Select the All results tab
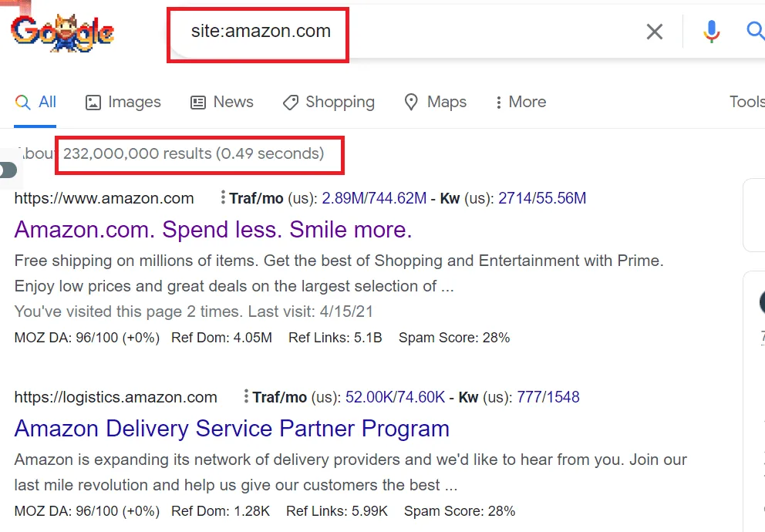Screen dimensions: 765x532 point(36,102)
